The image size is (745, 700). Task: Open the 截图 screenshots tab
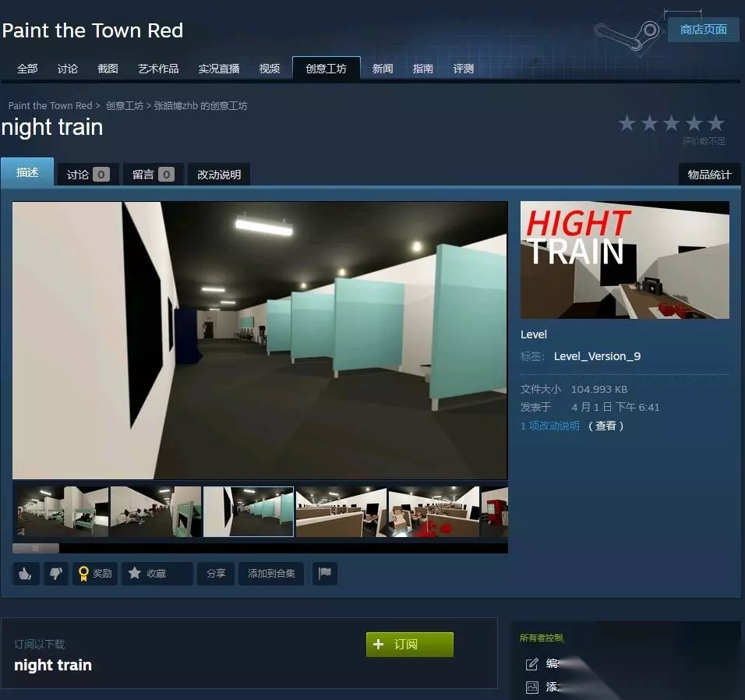pyautogui.click(x=108, y=69)
